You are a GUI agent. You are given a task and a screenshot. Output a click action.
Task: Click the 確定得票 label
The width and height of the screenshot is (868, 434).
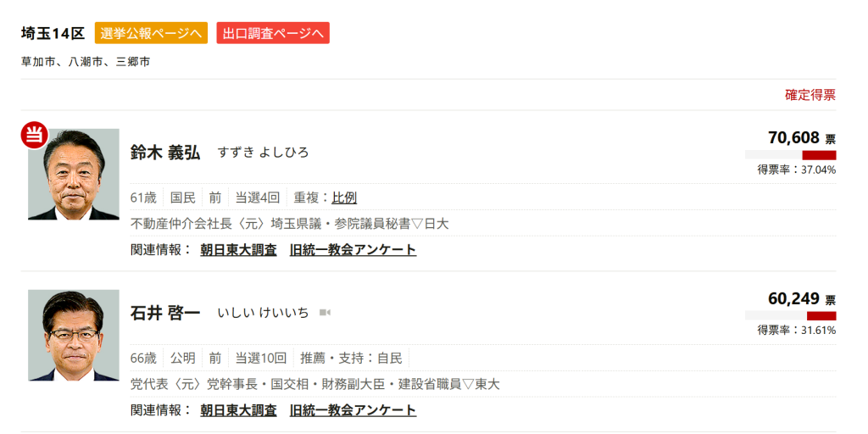pyautogui.click(x=810, y=95)
